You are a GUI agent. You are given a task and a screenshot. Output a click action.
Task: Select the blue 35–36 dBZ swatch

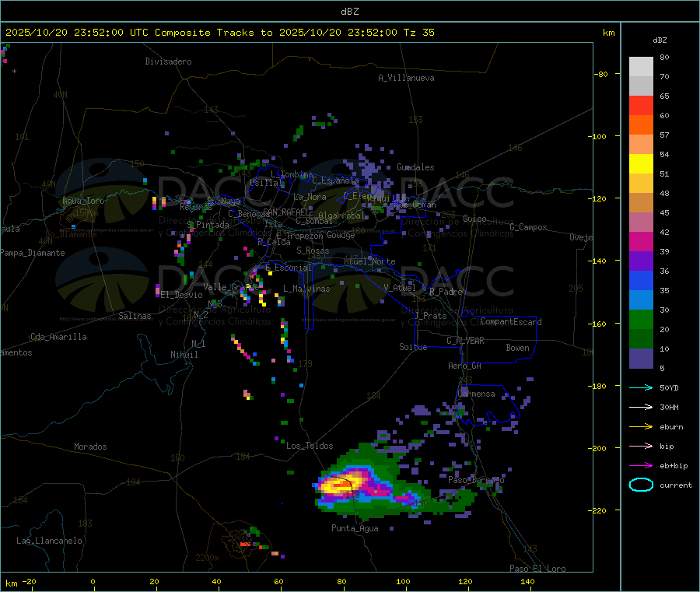pos(641,280)
